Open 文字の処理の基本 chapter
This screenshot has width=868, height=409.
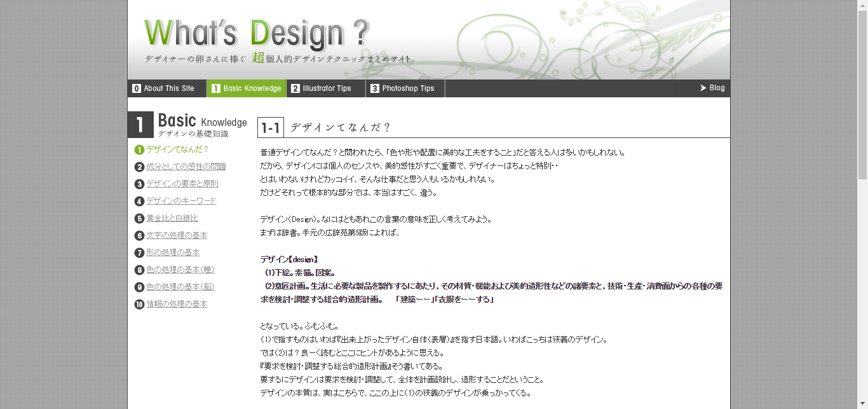click(x=177, y=235)
